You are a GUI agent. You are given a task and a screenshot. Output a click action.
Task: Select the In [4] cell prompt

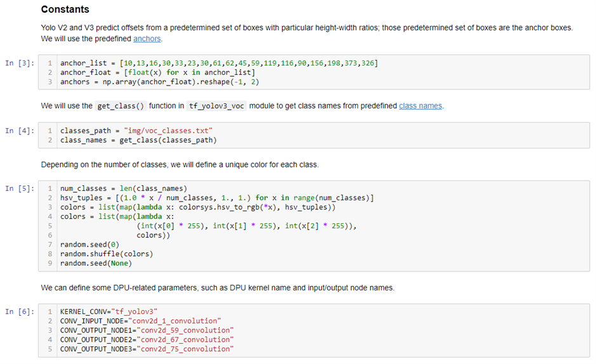(x=20, y=131)
